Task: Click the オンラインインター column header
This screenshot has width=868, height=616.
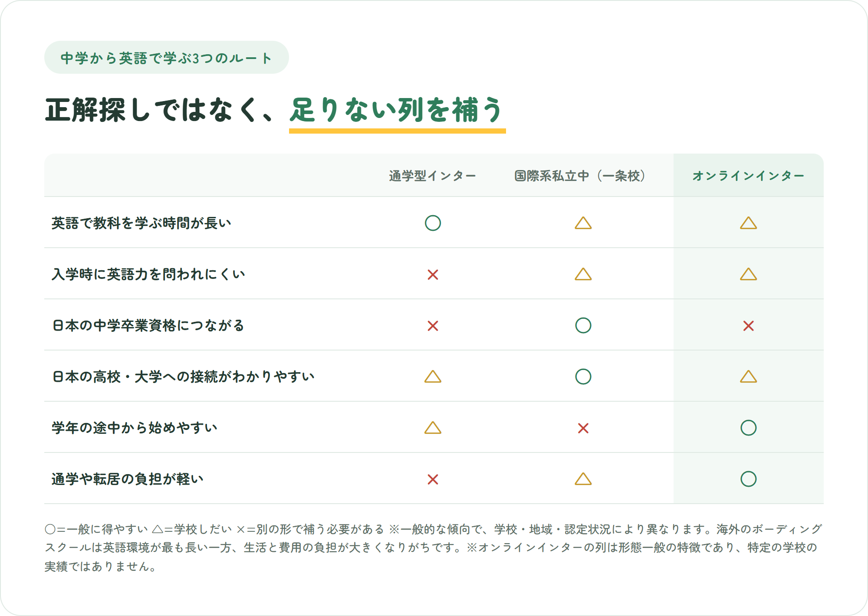Action: click(749, 176)
